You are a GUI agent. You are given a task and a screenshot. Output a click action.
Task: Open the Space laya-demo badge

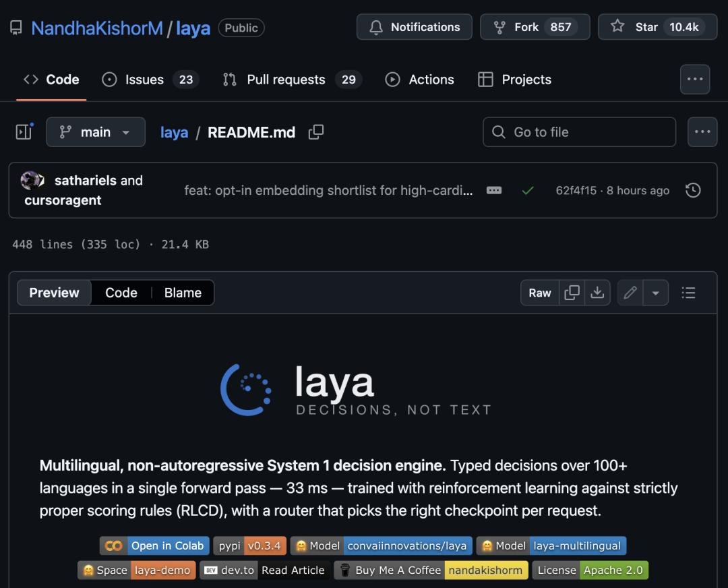(136, 570)
